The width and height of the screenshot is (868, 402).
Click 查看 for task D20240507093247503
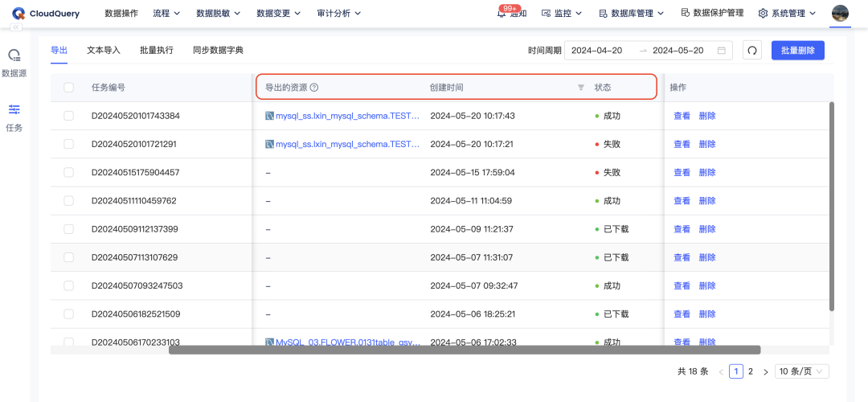(x=682, y=285)
